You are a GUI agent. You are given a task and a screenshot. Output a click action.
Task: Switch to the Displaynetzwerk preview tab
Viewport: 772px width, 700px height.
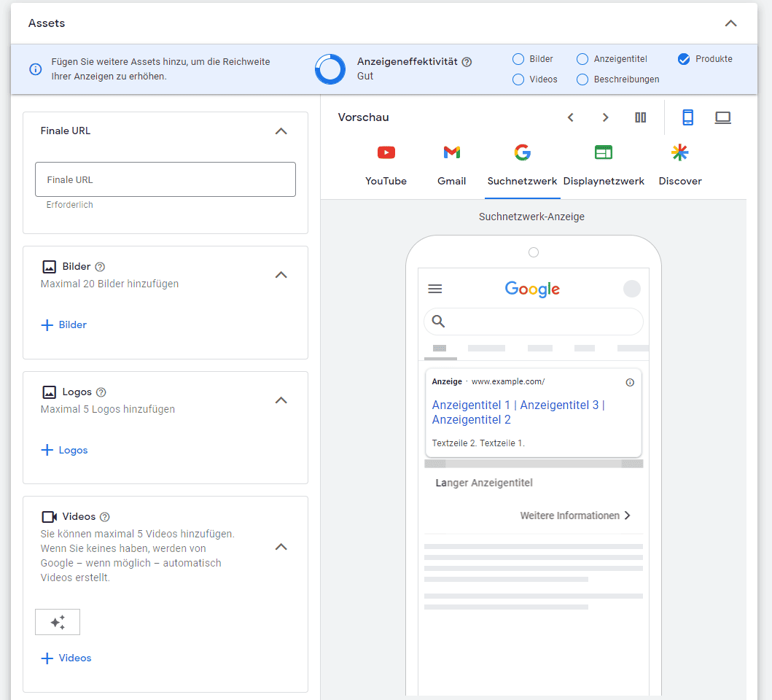(x=604, y=166)
